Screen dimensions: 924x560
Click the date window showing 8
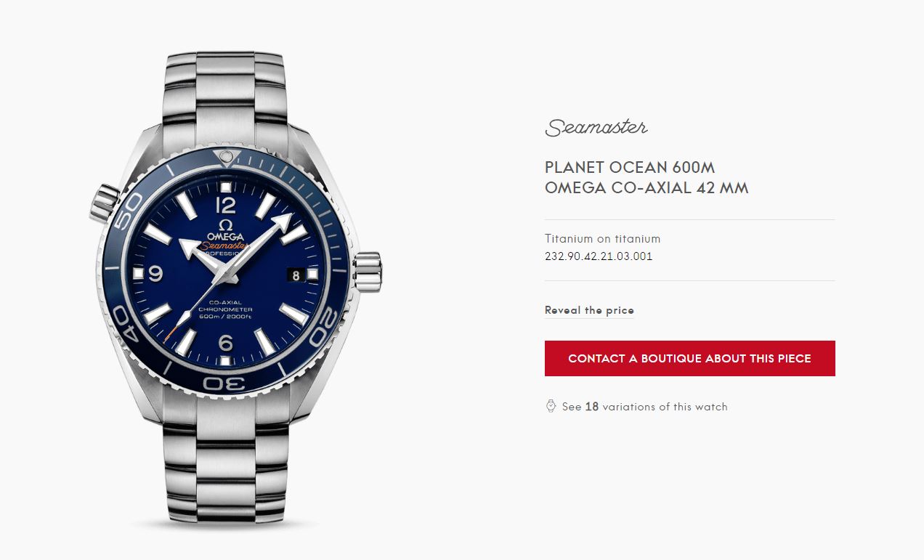[x=296, y=274]
